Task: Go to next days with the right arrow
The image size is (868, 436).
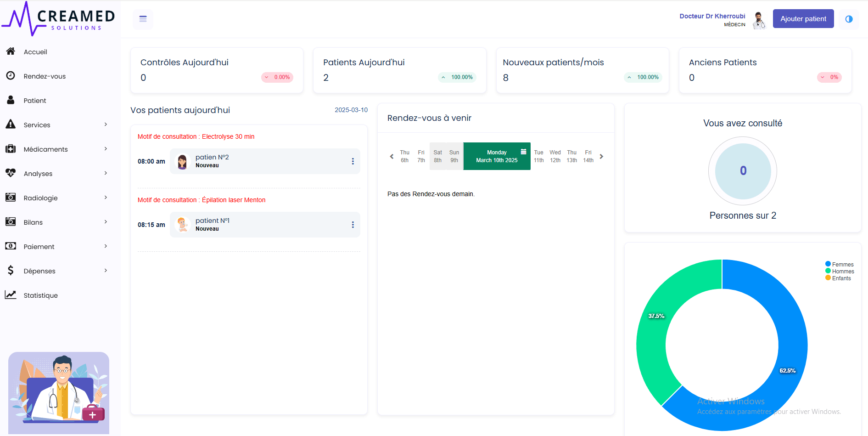Action: (601, 156)
